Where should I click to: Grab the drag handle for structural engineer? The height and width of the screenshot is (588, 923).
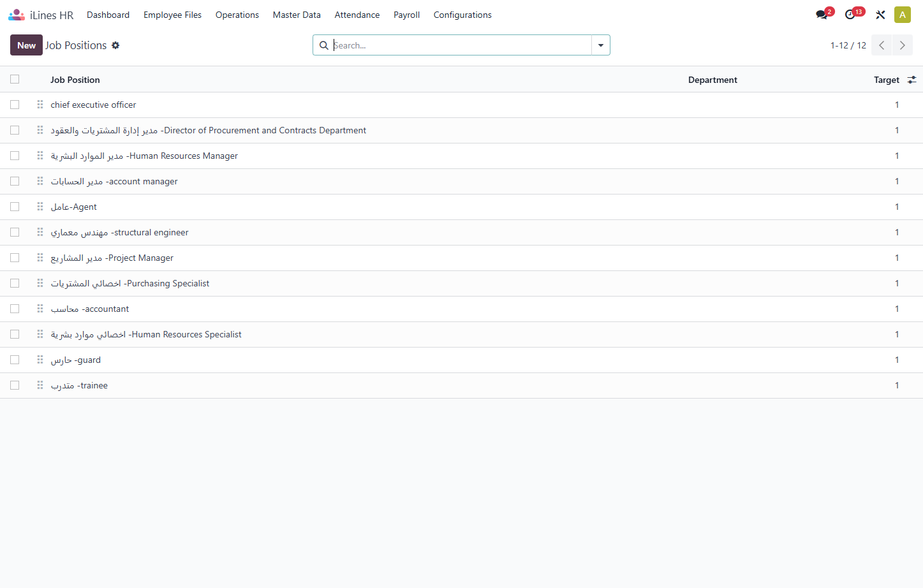coord(40,232)
